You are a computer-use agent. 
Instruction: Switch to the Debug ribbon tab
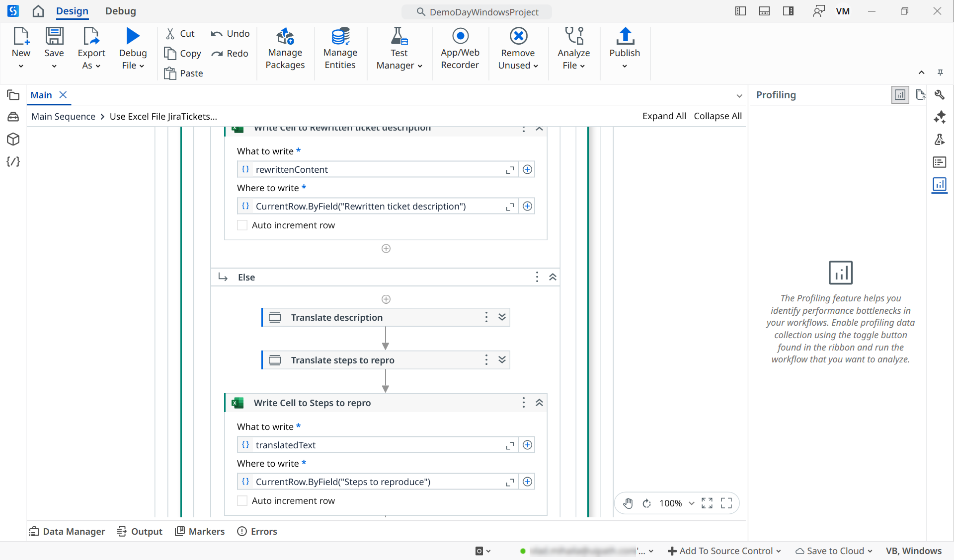pyautogui.click(x=120, y=11)
